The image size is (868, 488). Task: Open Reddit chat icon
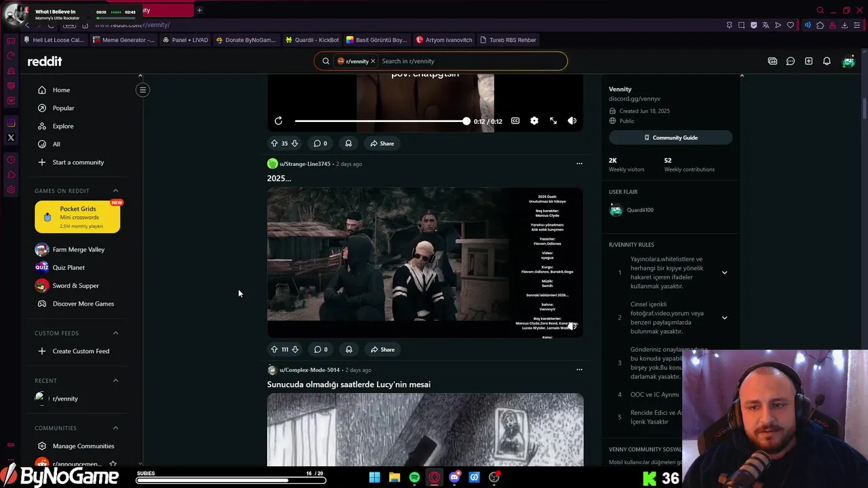(x=791, y=61)
